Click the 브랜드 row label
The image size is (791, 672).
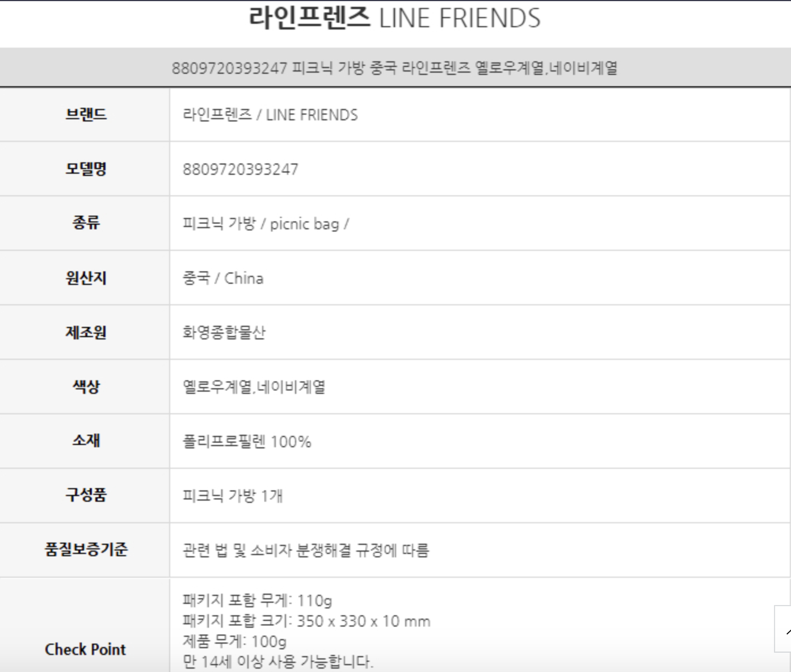(x=86, y=115)
